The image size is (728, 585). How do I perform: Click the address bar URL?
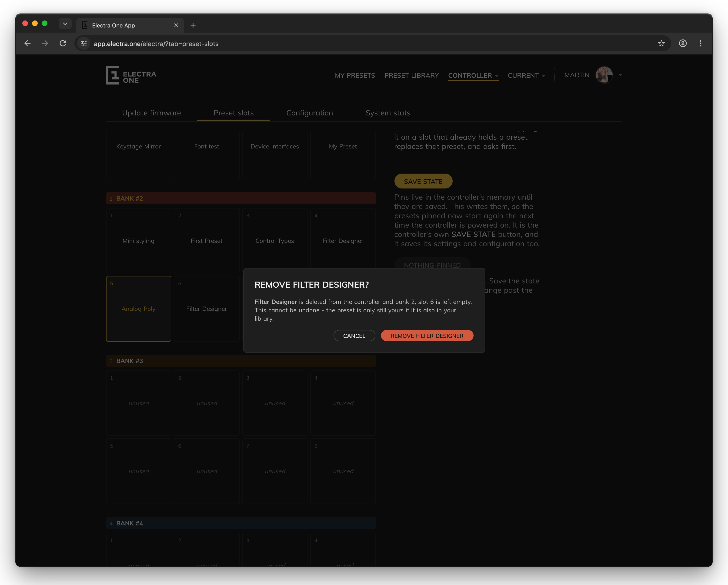pyautogui.click(x=156, y=44)
